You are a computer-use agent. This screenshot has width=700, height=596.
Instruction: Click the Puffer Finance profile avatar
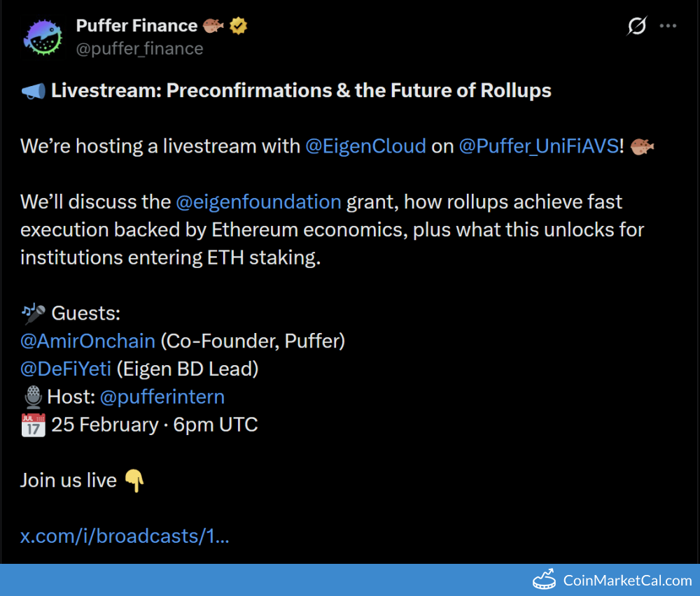pyautogui.click(x=43, y=36)
